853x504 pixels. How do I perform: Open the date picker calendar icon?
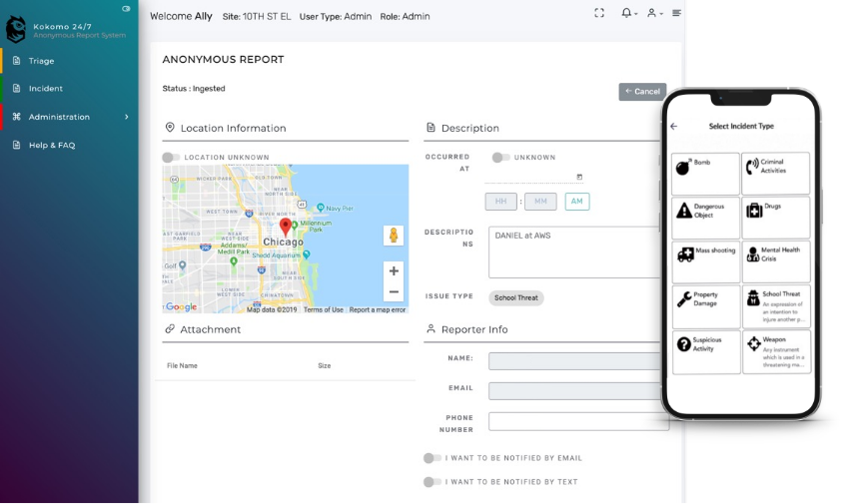579,177
